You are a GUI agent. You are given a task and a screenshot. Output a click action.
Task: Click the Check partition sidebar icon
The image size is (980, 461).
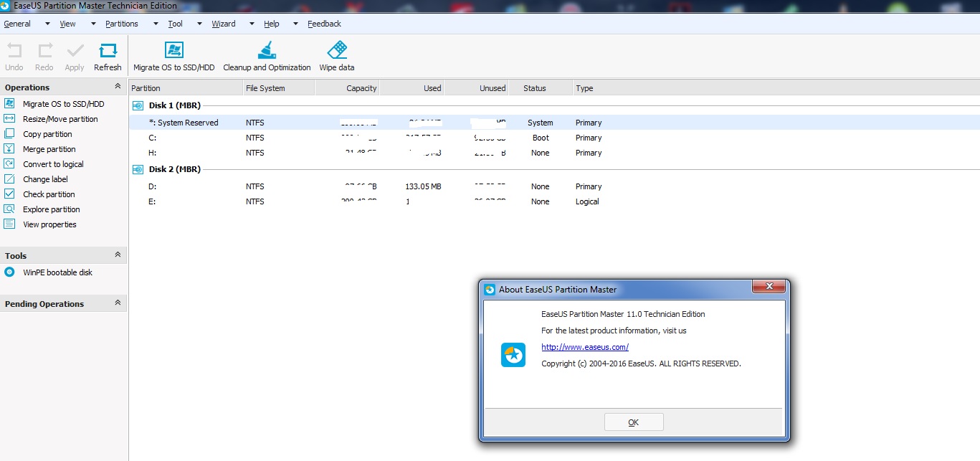pos(9,194)
